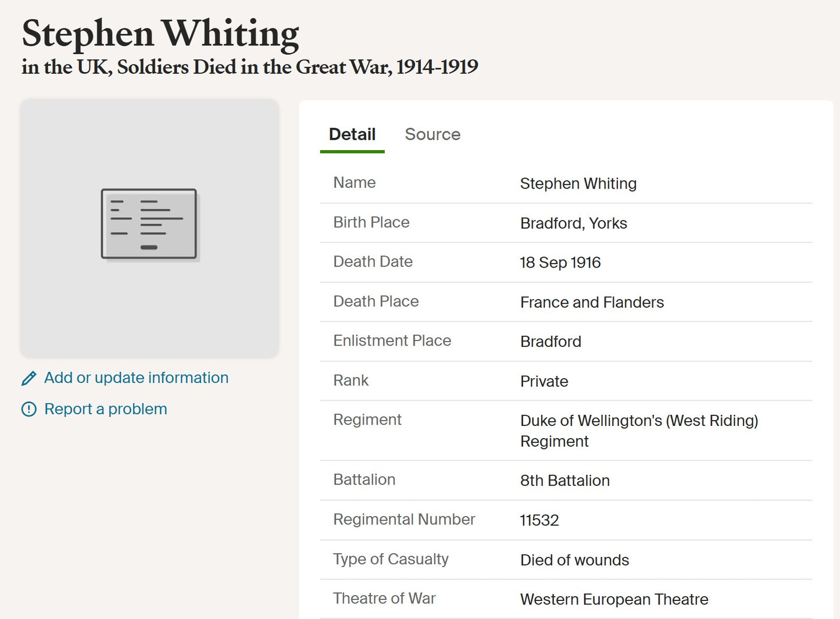Click the death date 18 Sep 1916
This screenshot has width=840, height=619.
coord(560,263)
